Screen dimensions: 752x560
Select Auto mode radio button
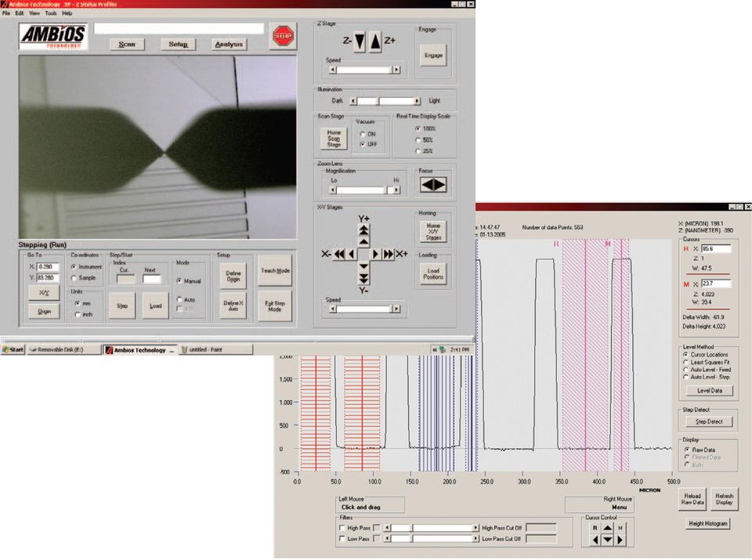[x=180, y=299]
